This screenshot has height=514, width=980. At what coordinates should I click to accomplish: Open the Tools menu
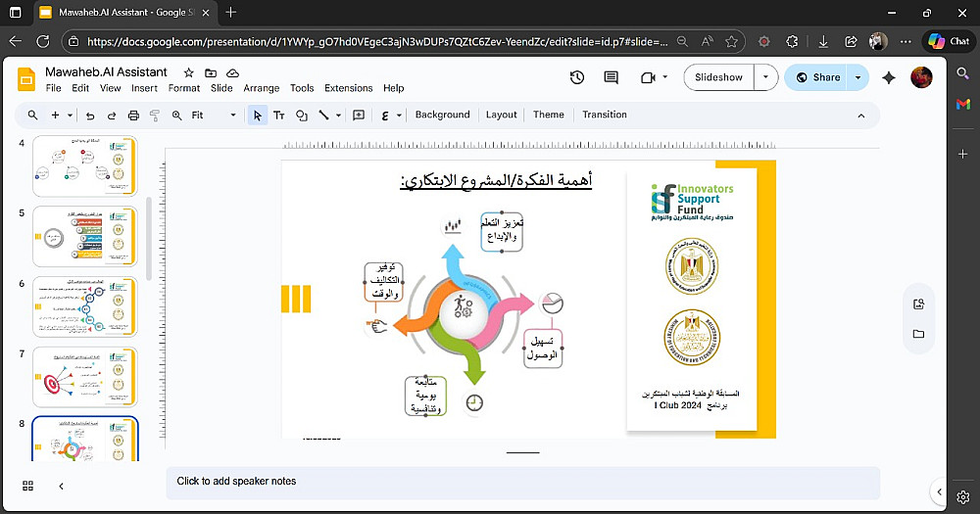point(302,88)
